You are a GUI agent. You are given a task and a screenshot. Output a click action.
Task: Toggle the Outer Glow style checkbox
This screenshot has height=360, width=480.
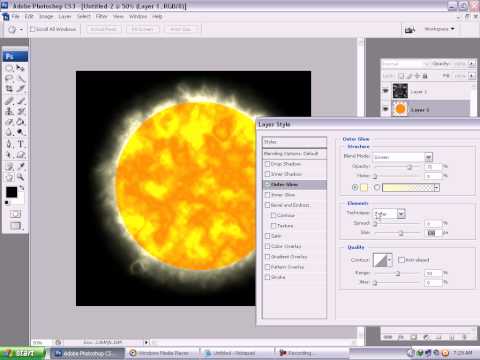[x=267, y=184]
